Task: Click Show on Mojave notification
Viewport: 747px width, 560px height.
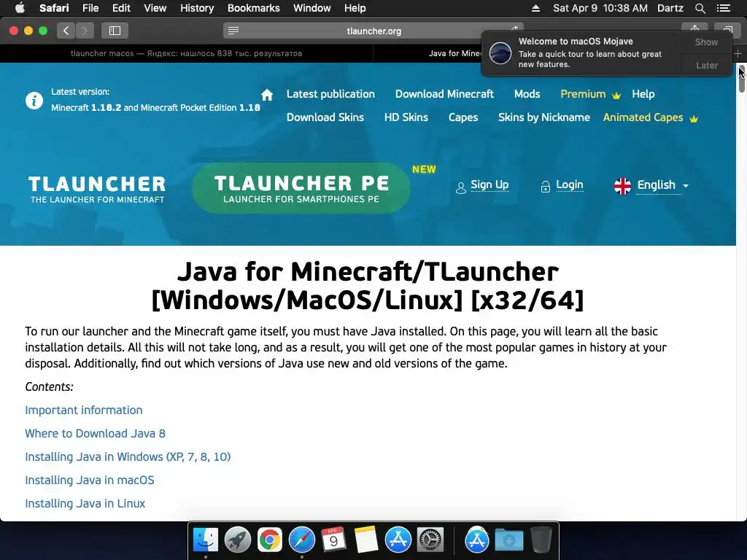Action: tap(706, 42)
